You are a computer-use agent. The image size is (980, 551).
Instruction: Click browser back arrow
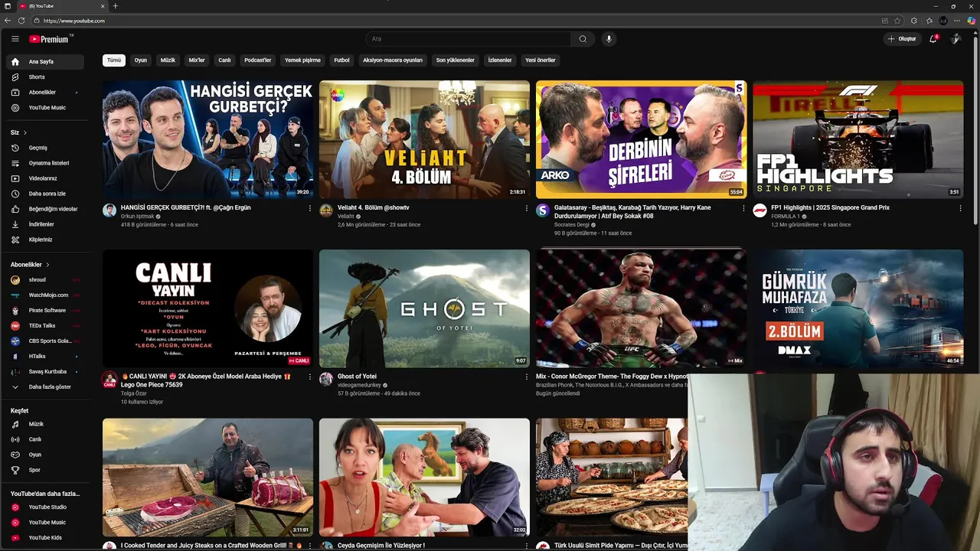(x=8, y=21)
